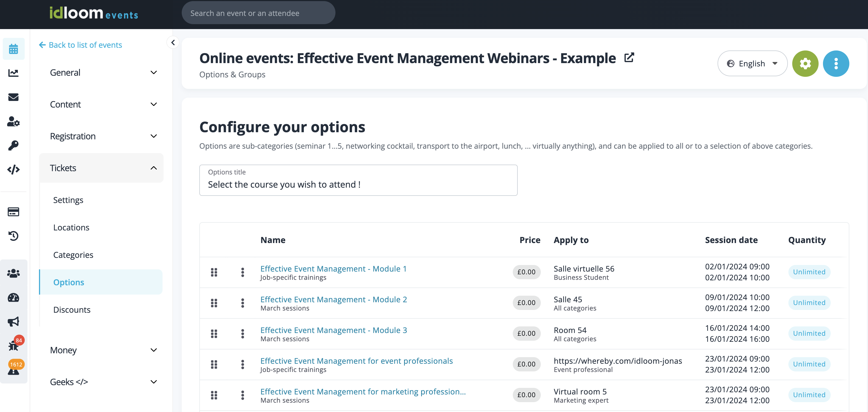The height and width of the screenshot is (412, 868).
Task: Click the API key icon in sidebar
Action: 13,146
